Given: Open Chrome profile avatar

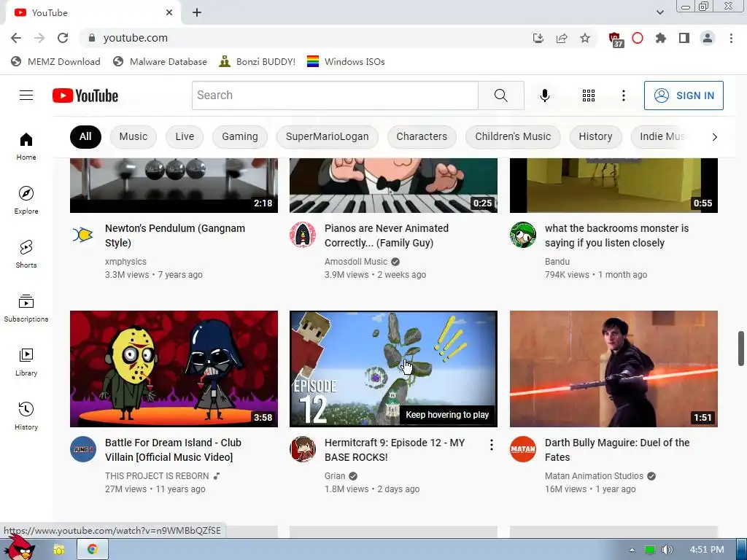Looking at the screenshot, I should coord(708,38).
